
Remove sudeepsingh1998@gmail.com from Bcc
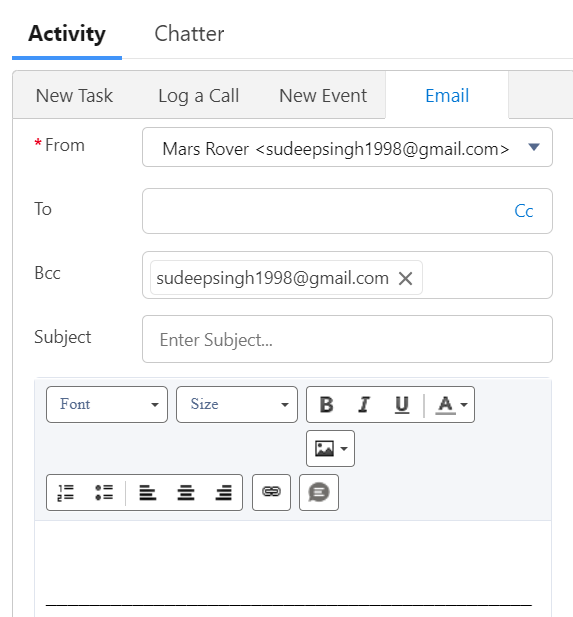(x=405, y=278)
